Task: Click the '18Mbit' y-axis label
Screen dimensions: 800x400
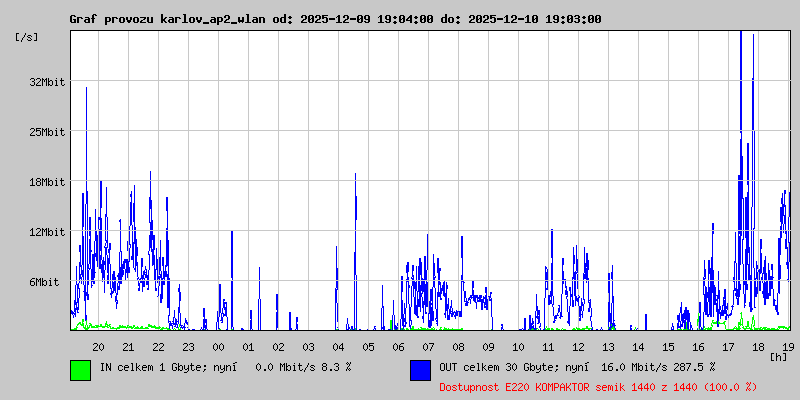Action: [x=47, y=182]
